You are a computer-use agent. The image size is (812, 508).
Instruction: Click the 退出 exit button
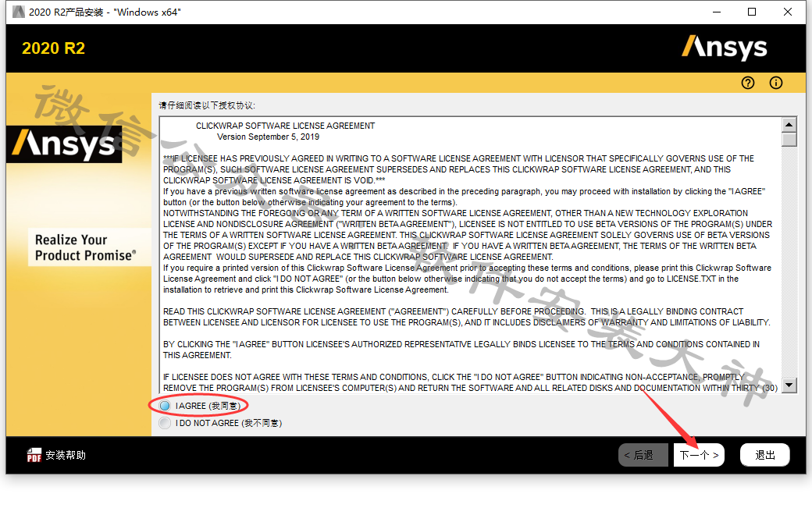765,455
